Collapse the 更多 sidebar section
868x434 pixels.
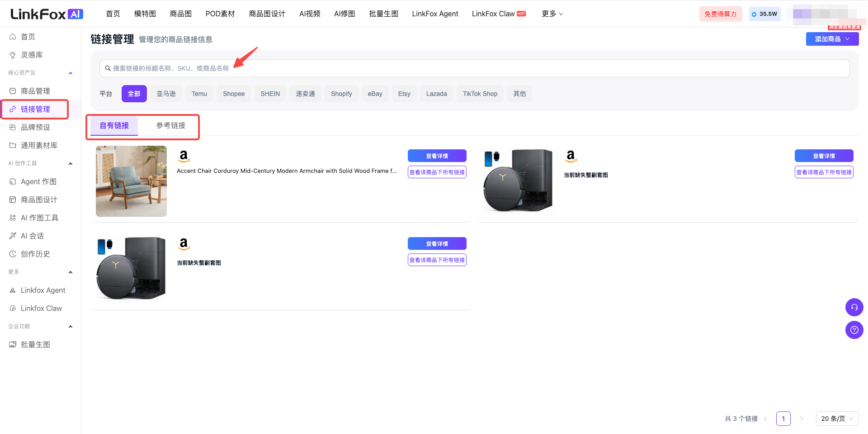pyautogui.click(x=71, y=272)
